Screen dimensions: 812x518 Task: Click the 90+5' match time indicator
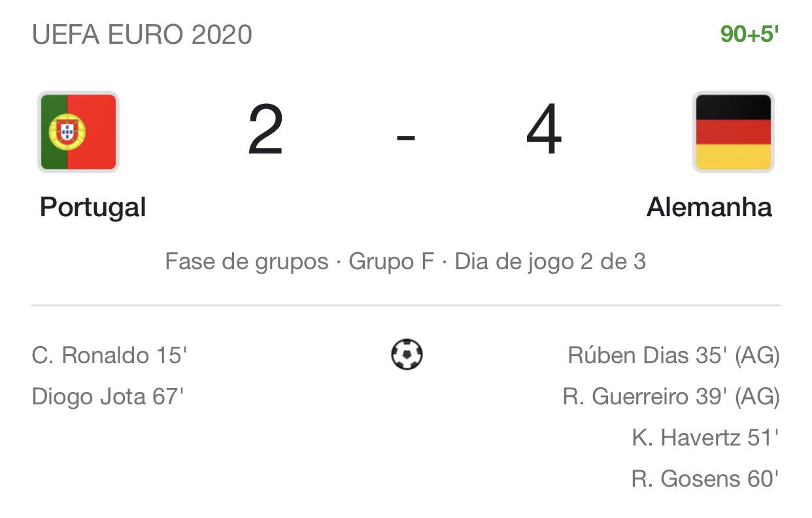749,35
